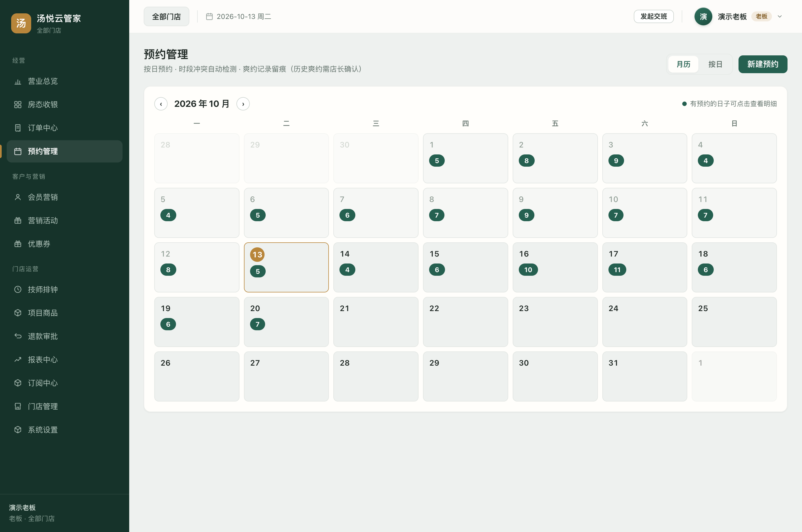Open 项目商品 box icon
The image size is (802, 532).
click(x=18, y=313)
